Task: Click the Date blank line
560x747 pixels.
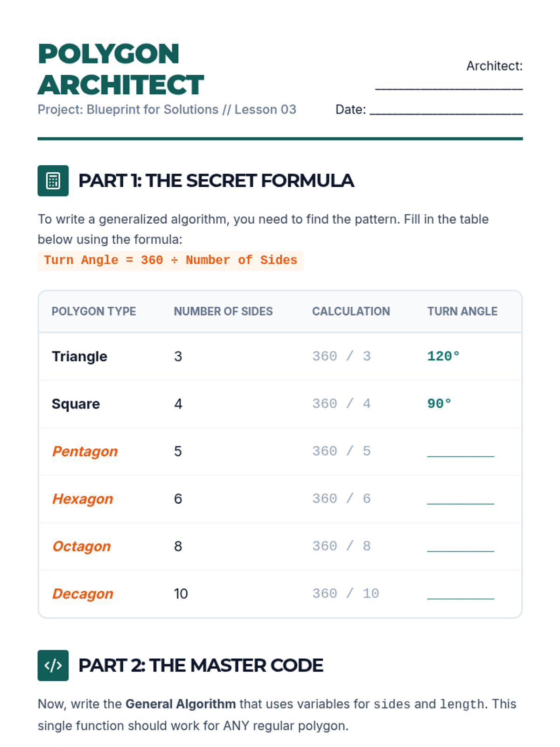Action: point(446,110)
